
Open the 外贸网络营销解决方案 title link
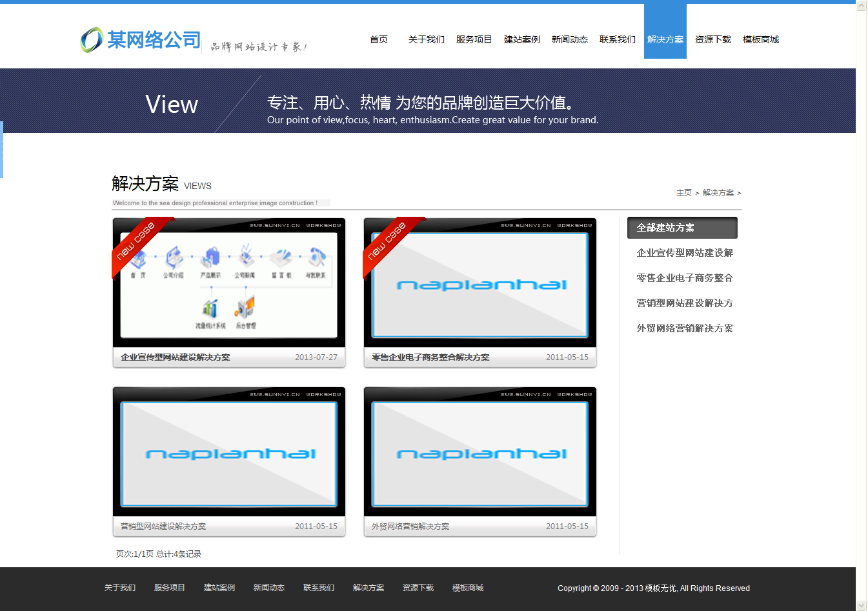pos(410,526)
